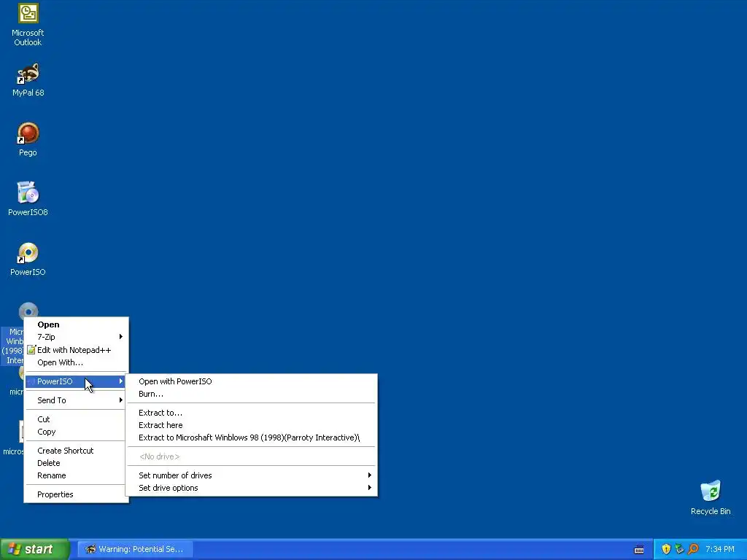Image resolution: width=747 pixels, height=560 pixels.
Task: Choose Edit with Notepad++
Action: coord(76,350)
